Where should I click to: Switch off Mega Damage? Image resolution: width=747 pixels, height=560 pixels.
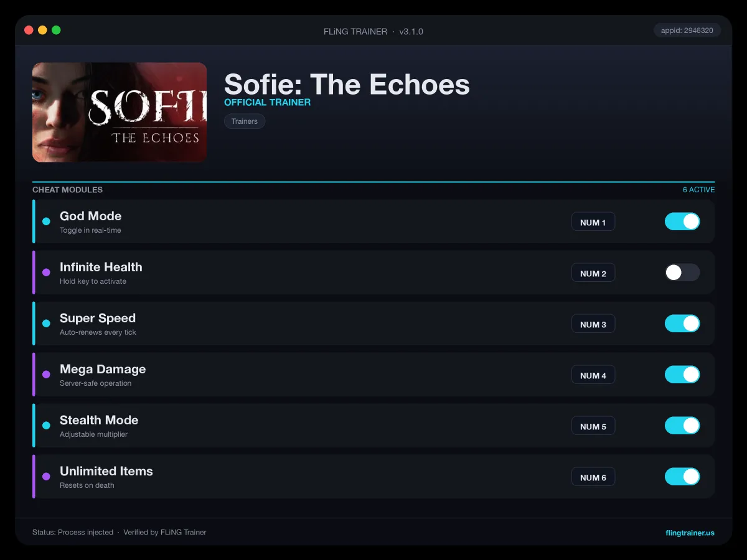click(682, 375)
